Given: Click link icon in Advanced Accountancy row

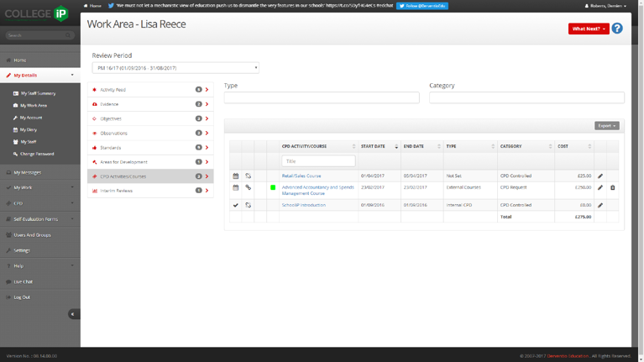Looking at the screenshot, I should 248,187.
